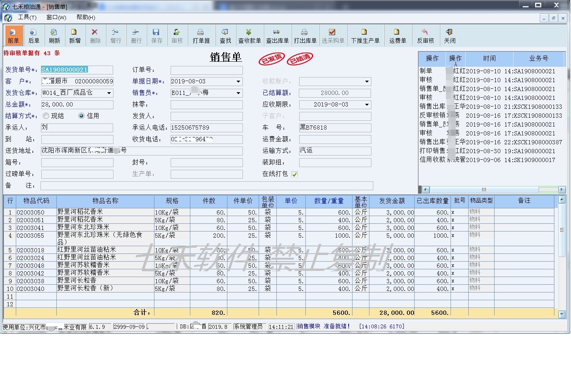
Task: Click the 审核 approve icon
Action: pyautogui.click(x=177, y=36)
